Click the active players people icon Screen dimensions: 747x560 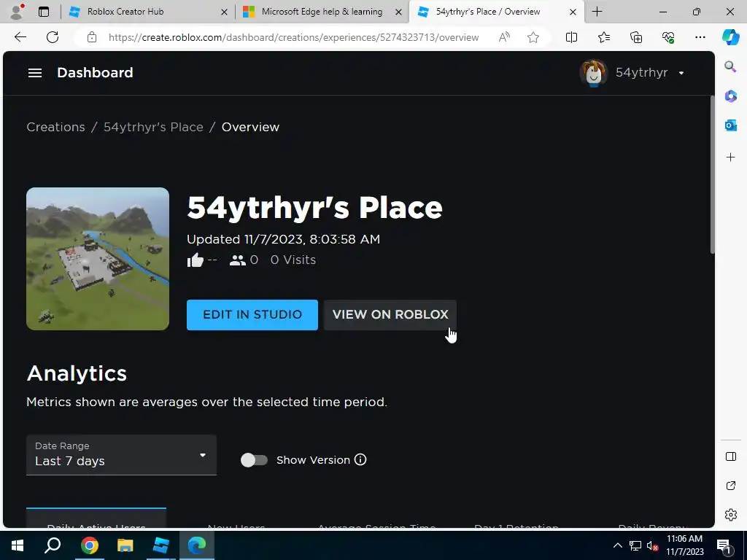coord(237,260)
